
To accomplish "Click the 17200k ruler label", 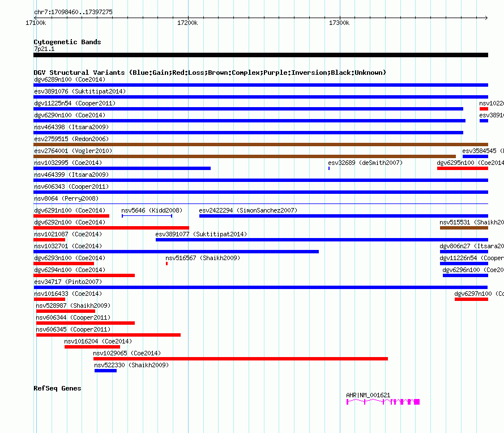I will [187, 23].
